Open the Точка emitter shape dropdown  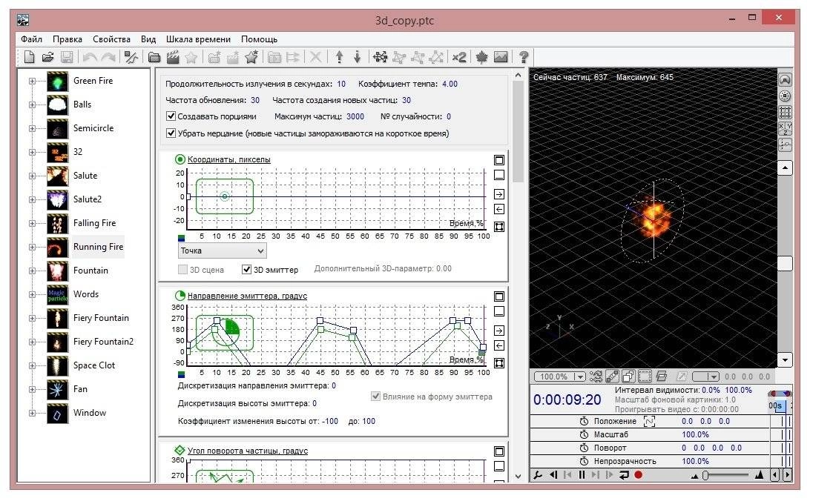[x=222, y=251]
